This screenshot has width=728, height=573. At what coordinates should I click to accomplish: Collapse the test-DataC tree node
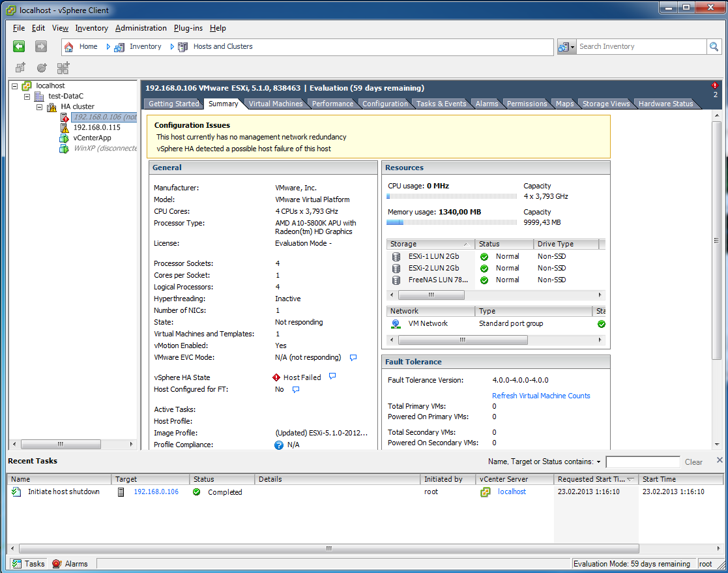point(27,96)
